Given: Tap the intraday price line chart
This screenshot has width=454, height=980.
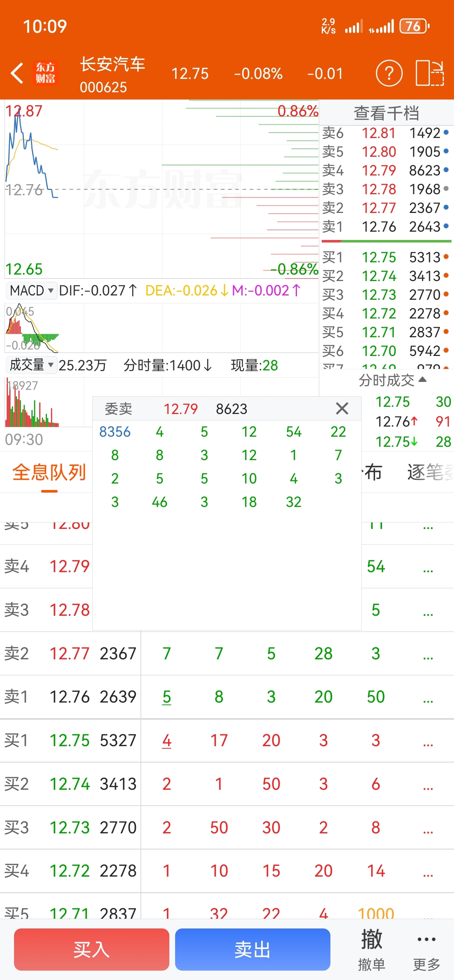Looking at the screenshot, I should [162, 189].
